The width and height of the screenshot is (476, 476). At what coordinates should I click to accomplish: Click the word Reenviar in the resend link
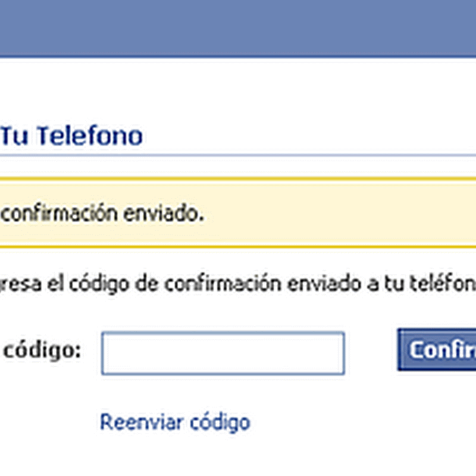[140, 422]
